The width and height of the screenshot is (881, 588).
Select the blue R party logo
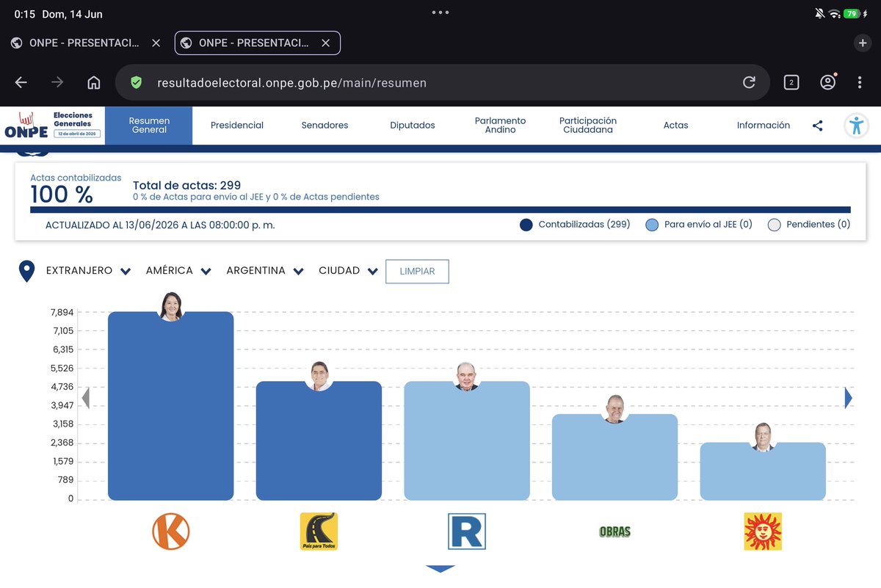click(467, 531)
